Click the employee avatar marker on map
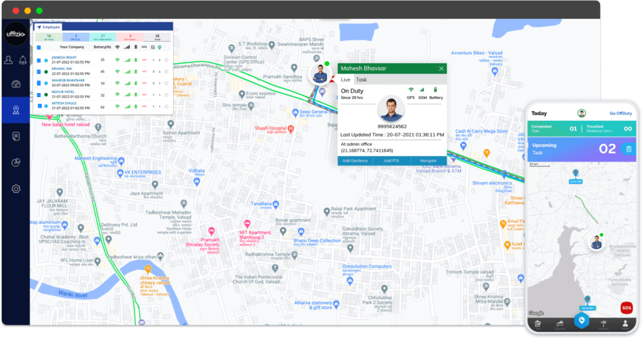 (x=319, y=75)
